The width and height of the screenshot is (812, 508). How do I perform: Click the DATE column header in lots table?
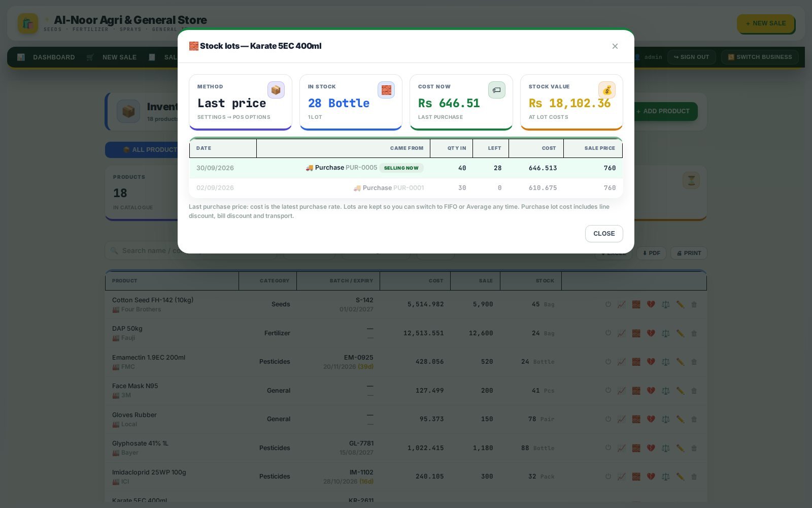223,148
